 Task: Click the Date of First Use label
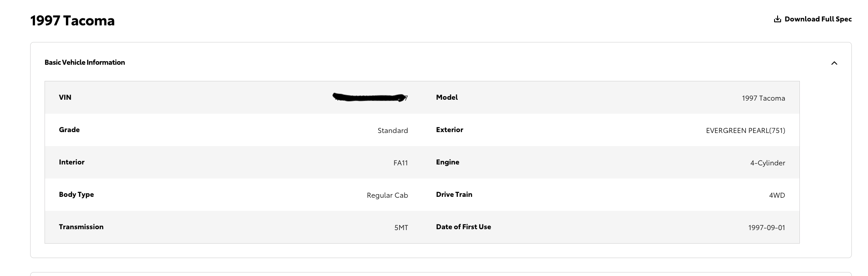pos(463,227)
